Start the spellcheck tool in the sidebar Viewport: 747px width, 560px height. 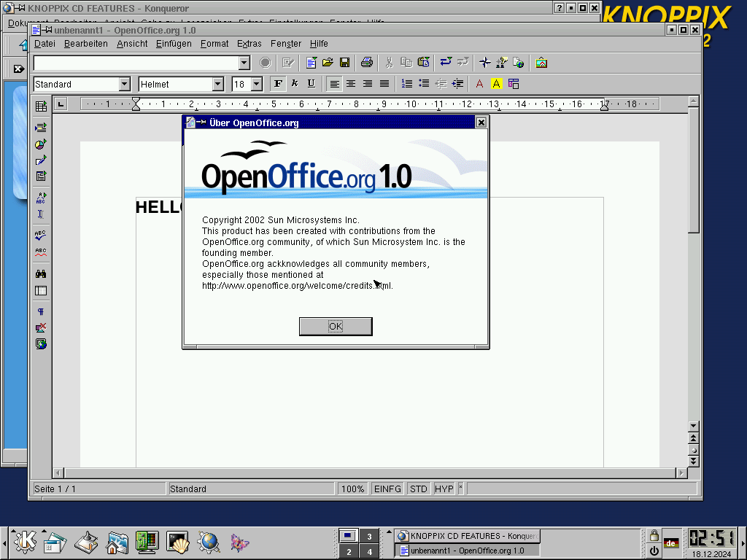[x=41, y=235]
